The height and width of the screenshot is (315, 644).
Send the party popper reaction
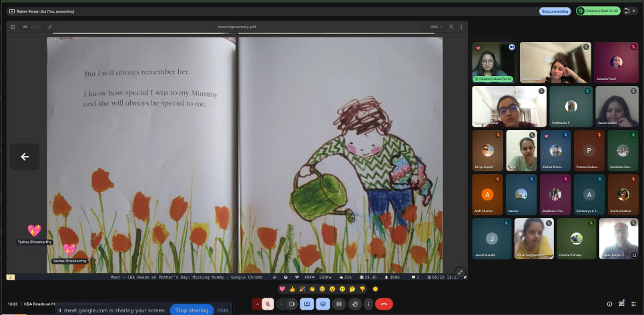[x=302, y=289]
